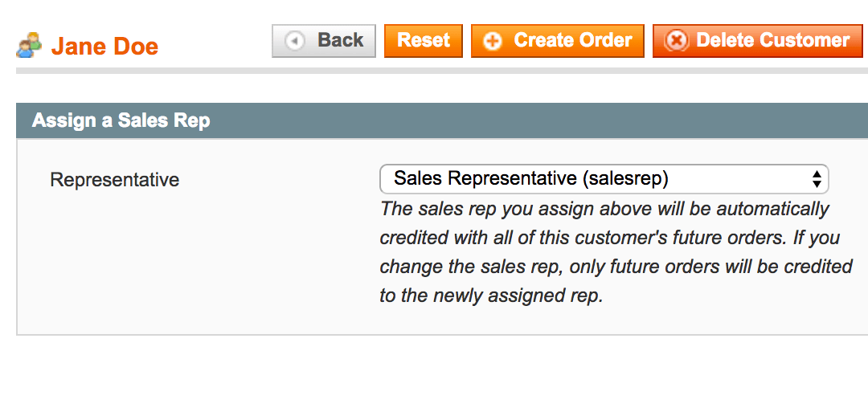Screen dimensions: 868x416
Task: Click the blank white area below the form panel
Action: click(x=434, y=376)
